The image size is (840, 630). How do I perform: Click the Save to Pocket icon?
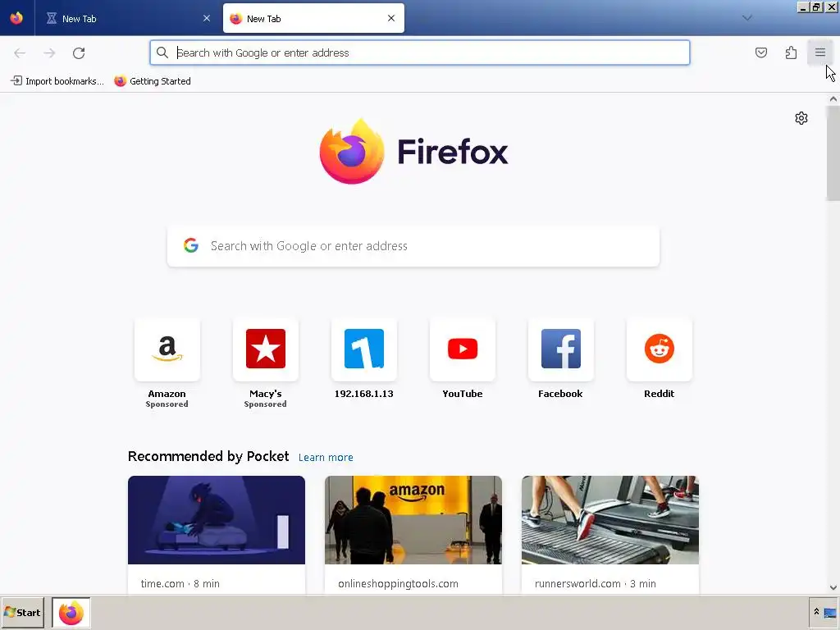760,52
